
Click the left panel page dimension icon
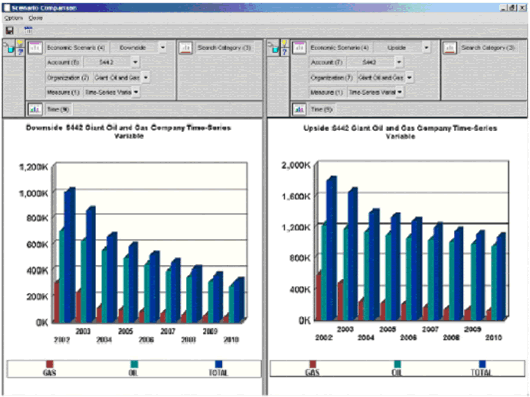[x=35, y=48]
